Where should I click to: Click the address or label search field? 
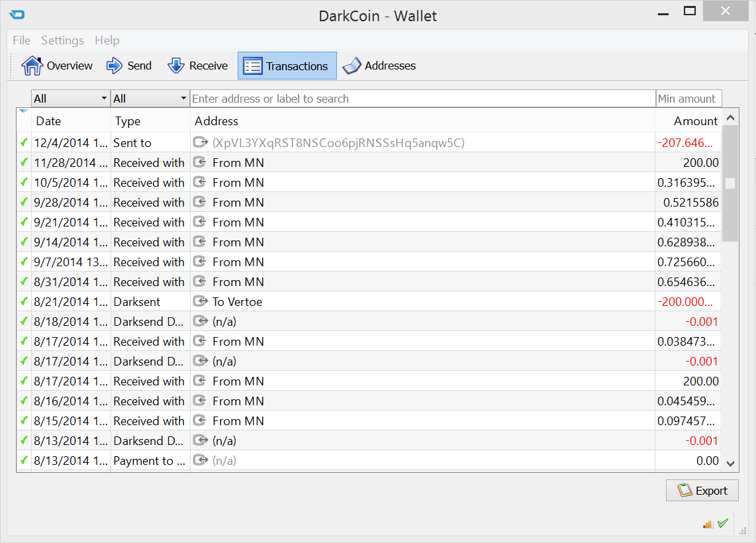(x=423, y=99)
